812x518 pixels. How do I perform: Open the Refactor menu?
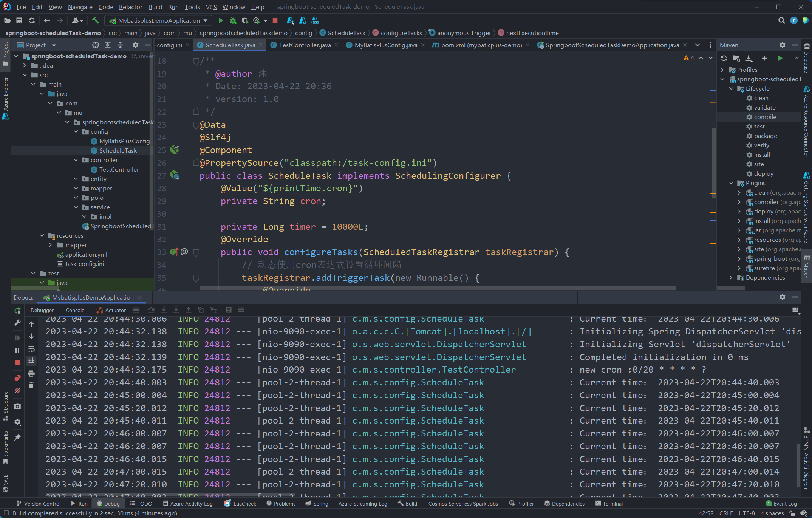130,7
